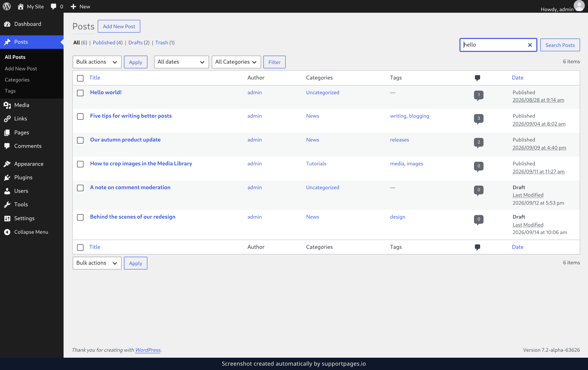Click the WordPress logo icon

point(7,6)
